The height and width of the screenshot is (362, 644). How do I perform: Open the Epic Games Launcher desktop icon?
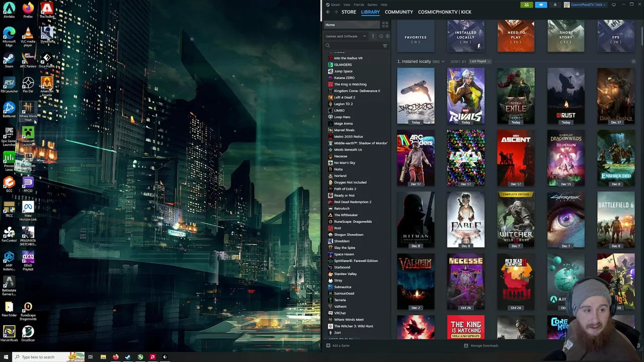pyautogui.click(x=9, y=136)
